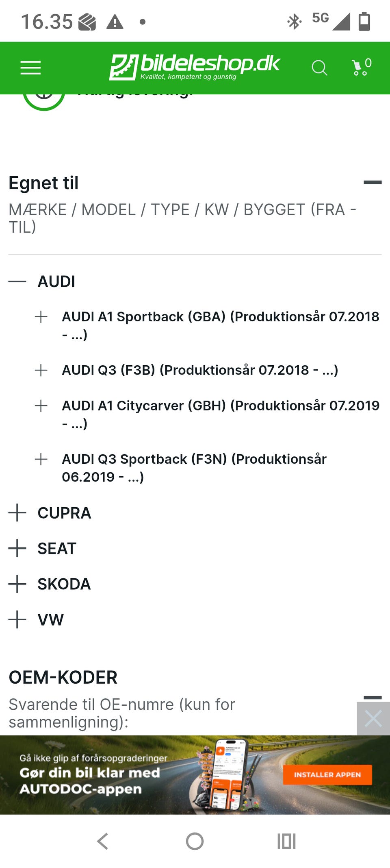This screenshot has height=868, width=390.
Task: Collapse the AUDI brand list
Action: 17,281
